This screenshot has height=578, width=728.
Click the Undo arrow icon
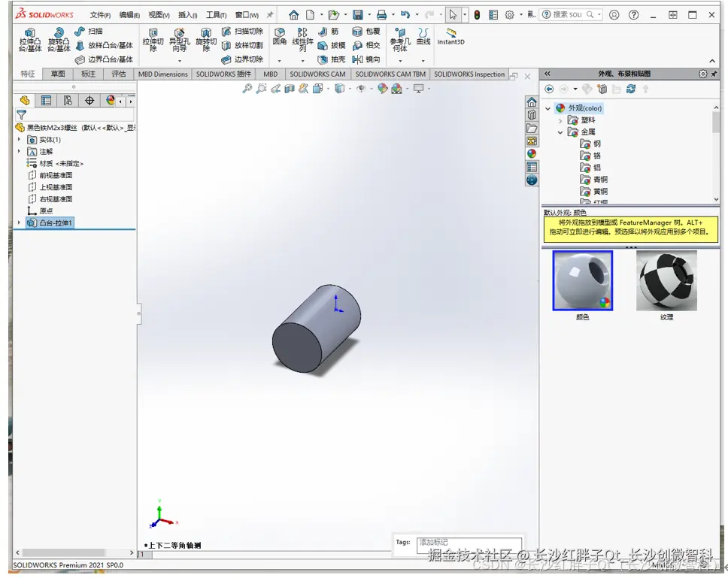tap(405, 15)
